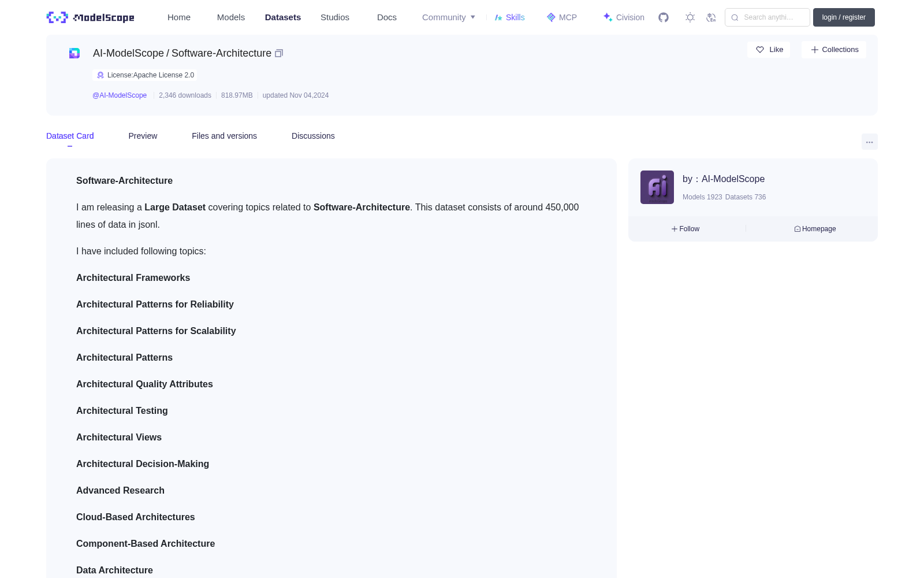Image resolution: width=924 pixels, height=578 pixels.
Task: Click 'Architectural Quality Attributes' text
Action: tap(144, 384)
